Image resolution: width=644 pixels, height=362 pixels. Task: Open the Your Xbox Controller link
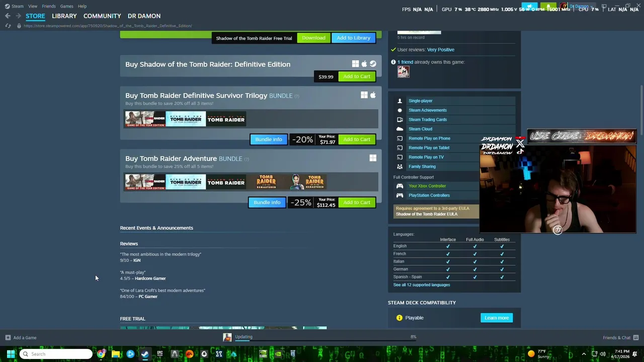coord(427,186)
